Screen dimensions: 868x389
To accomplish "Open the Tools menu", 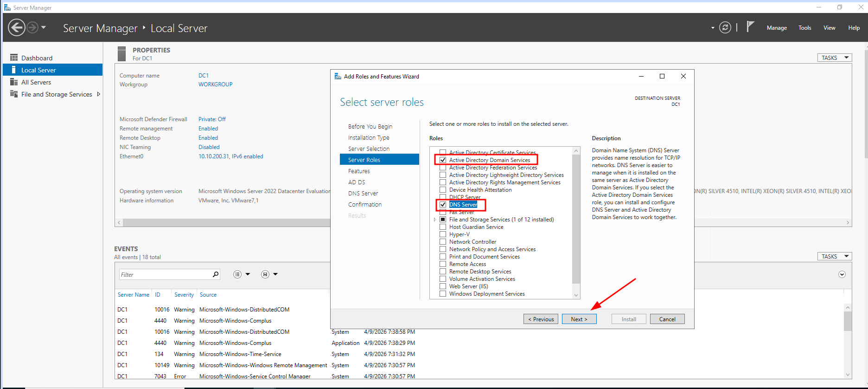I will (804, 28).
